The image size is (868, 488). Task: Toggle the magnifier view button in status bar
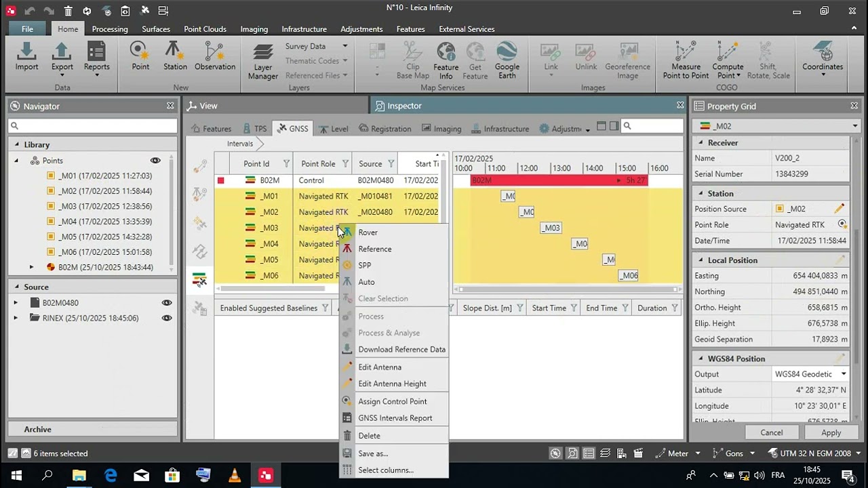572,453
